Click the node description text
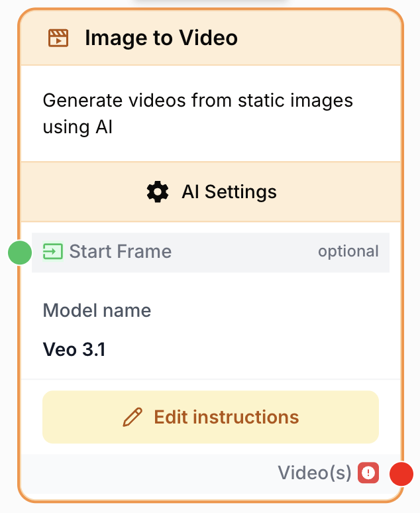This screenshot has width=420, height=513. [198, 113]
